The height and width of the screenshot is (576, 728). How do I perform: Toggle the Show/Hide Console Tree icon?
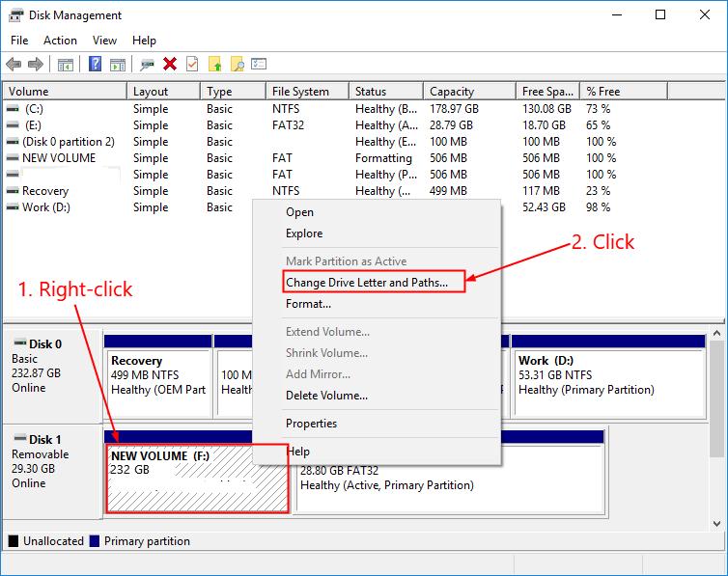(x=66, y=65)
